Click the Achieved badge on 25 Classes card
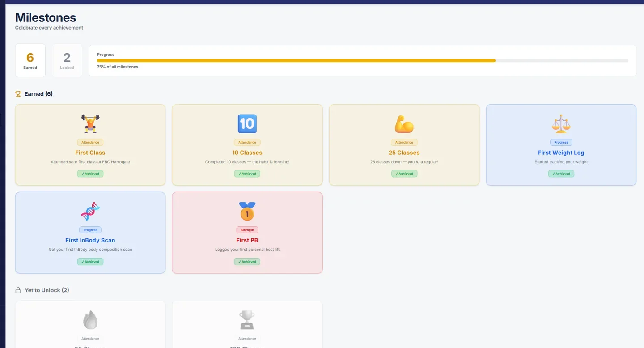 pyautogui.click(x=404, y=174)
